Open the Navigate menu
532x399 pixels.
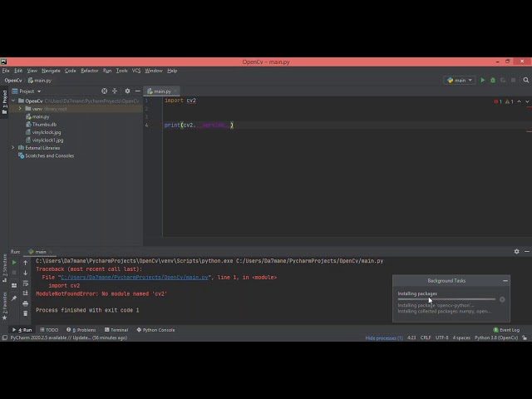[51, 71]
